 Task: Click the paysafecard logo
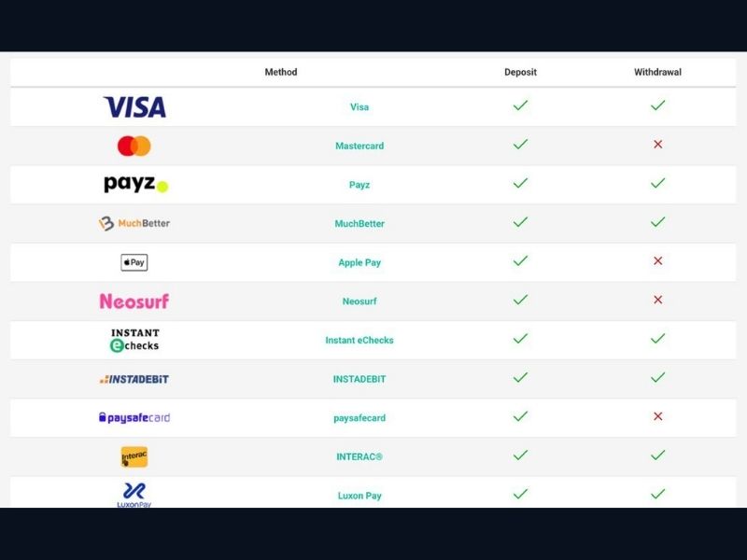(134, 418)
